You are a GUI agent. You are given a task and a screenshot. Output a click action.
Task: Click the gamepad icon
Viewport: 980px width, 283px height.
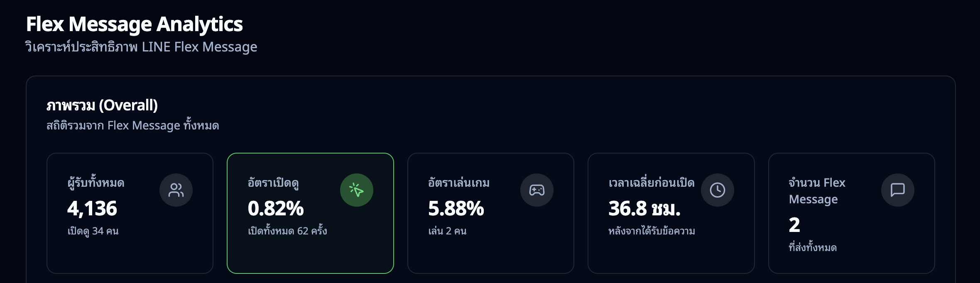(537, 190)
